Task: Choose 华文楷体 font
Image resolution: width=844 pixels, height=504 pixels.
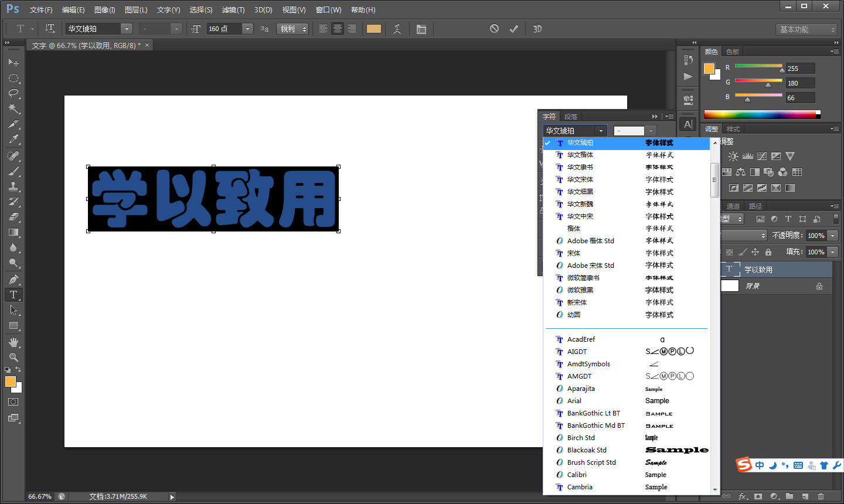Action: [x=627, y=155]
